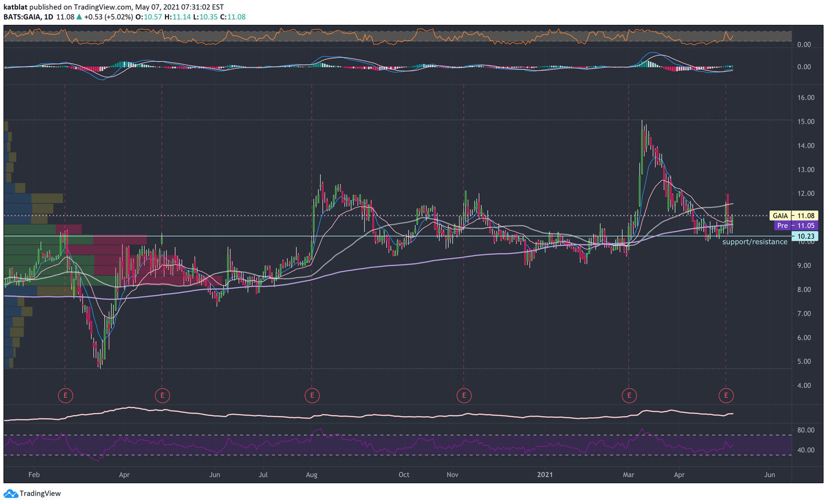Click the 16.00 price axis label
Viewport: 827px width, 504px height.
click(x=806, y=98)
